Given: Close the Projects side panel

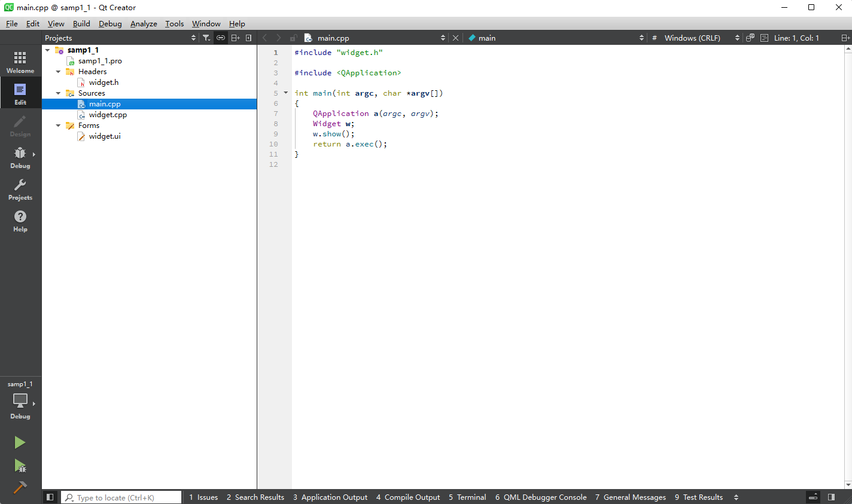Looking at the screenshot, I should pos(249,38).
